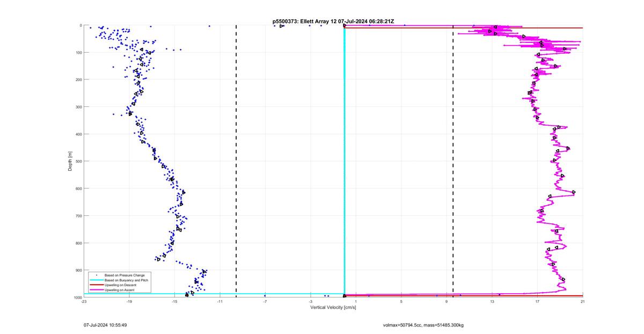Viewport: 644px width, 334px height.
Task: Click the black dashed vertical line near 9.5 cm/s
Action: 453,161
